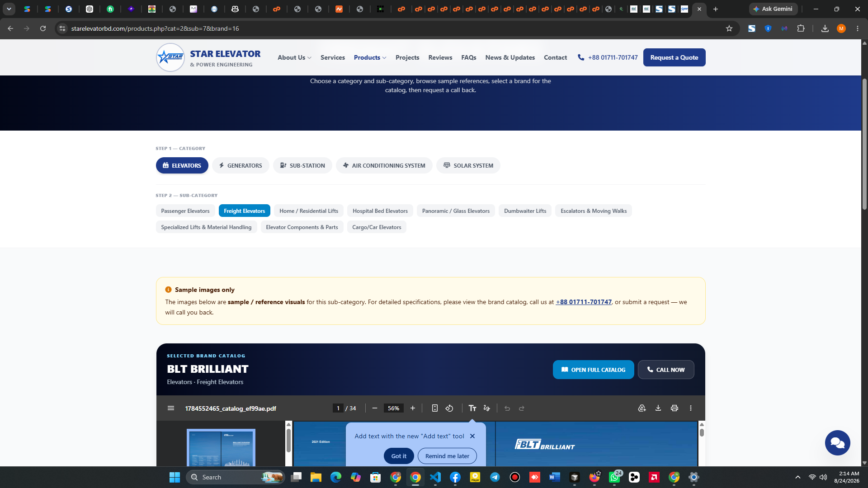Open Visual Studio Code from the taskbar
868x488 pixels.
435,477
